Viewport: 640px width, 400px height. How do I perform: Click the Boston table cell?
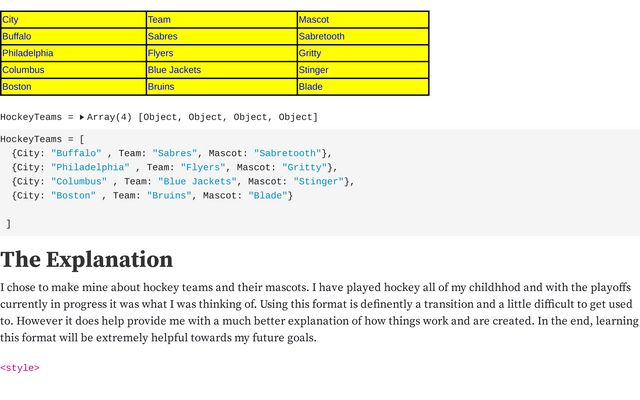pos(73,87)
